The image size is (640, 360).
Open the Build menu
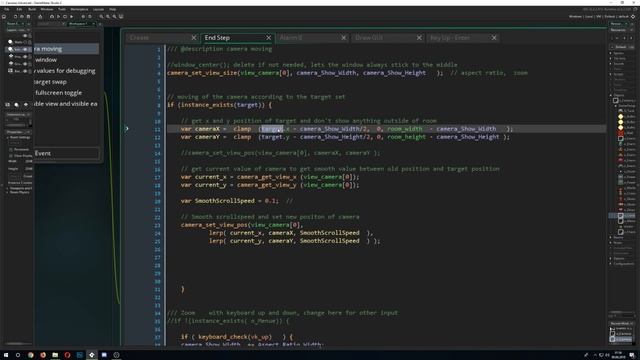[32, 9]
